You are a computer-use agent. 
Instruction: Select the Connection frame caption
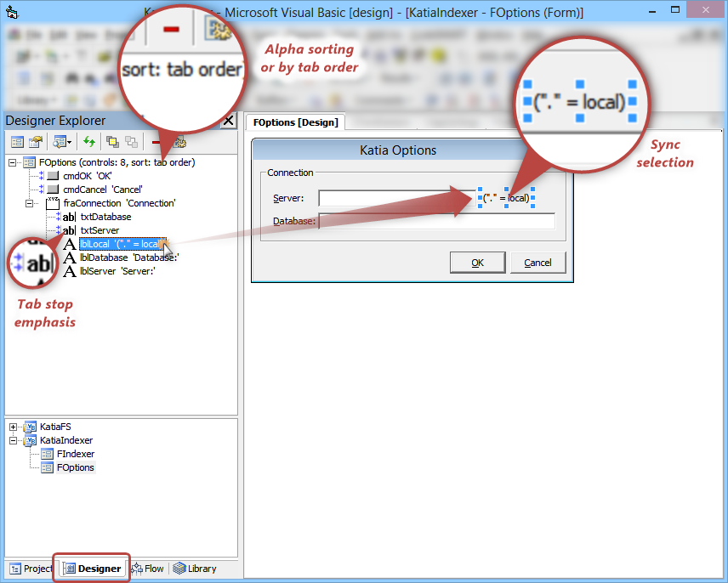click(x=290, y=173)
